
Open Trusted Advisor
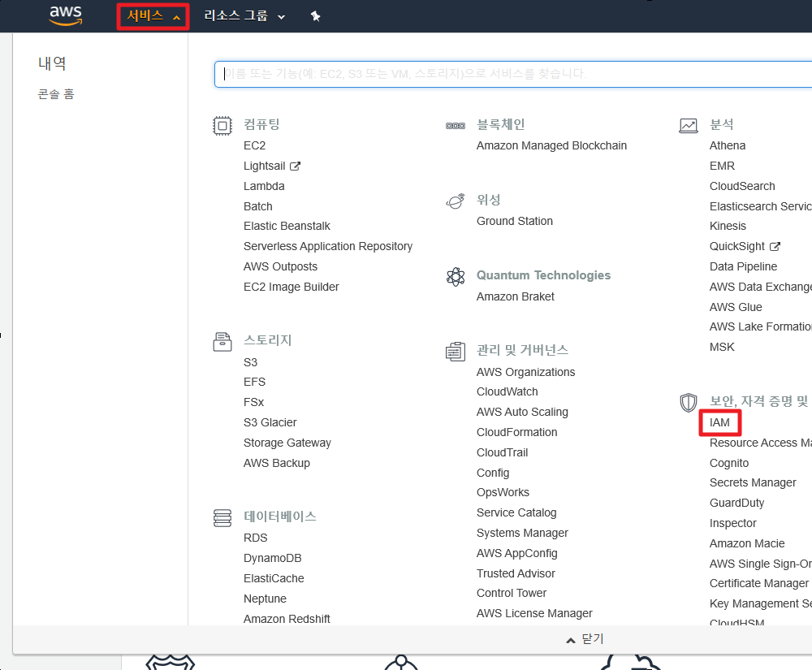click(x=516, y=573)
